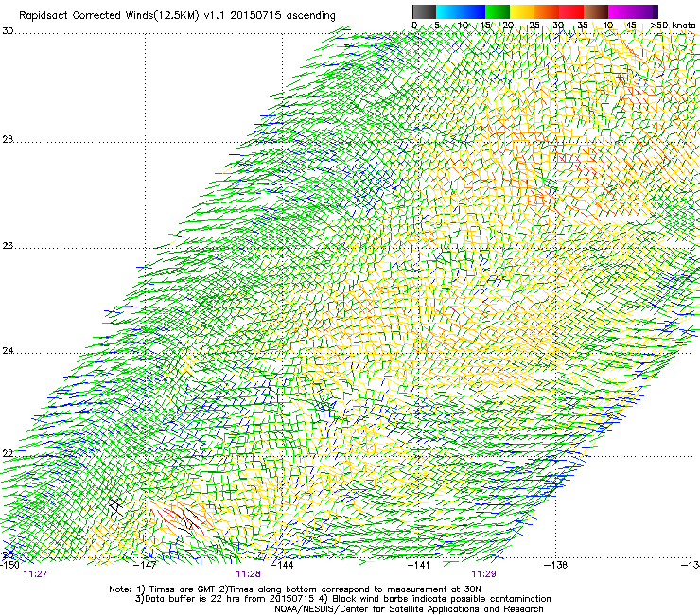700x615 pixels.
Task: Click the latitude label 24
Action: point(8,351)
